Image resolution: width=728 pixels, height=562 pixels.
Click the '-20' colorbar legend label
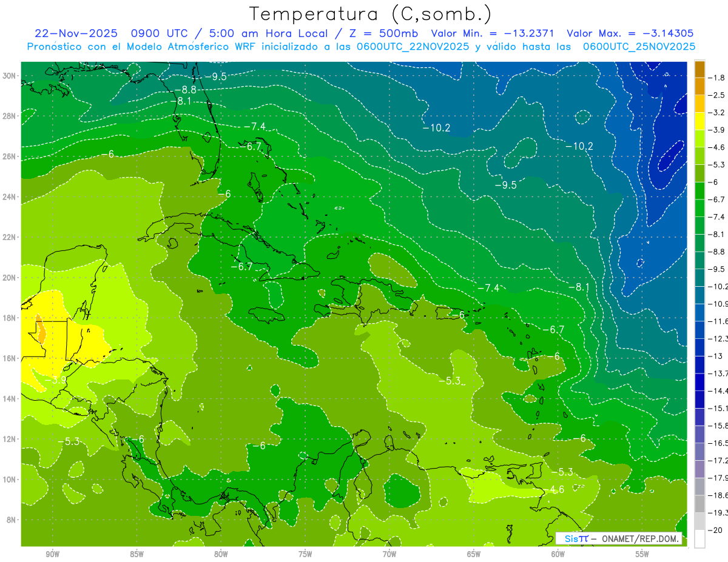click(x=715, y=530)
